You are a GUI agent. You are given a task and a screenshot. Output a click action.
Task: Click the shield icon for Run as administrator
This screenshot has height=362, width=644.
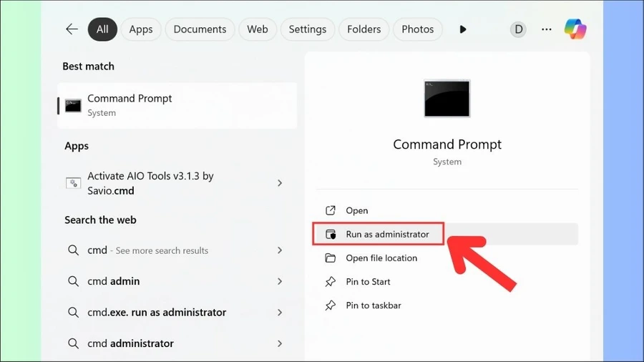pyautogui.click(x=331, y=235)
